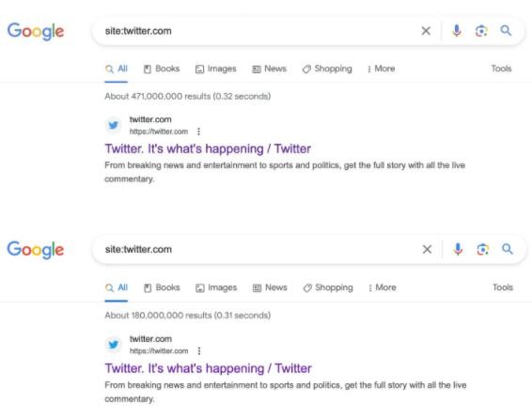Click the Google logo in the lower page
532x419 pixels.
click(x=36, y=250)
